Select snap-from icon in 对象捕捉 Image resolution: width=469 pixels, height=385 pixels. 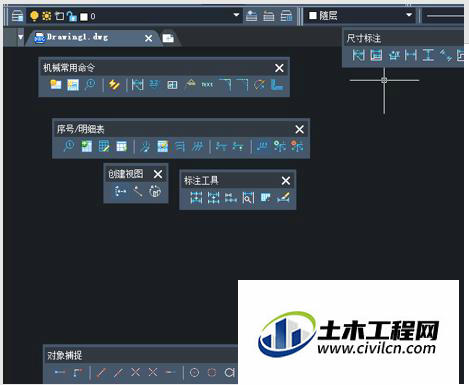click(x=78, y=372)
